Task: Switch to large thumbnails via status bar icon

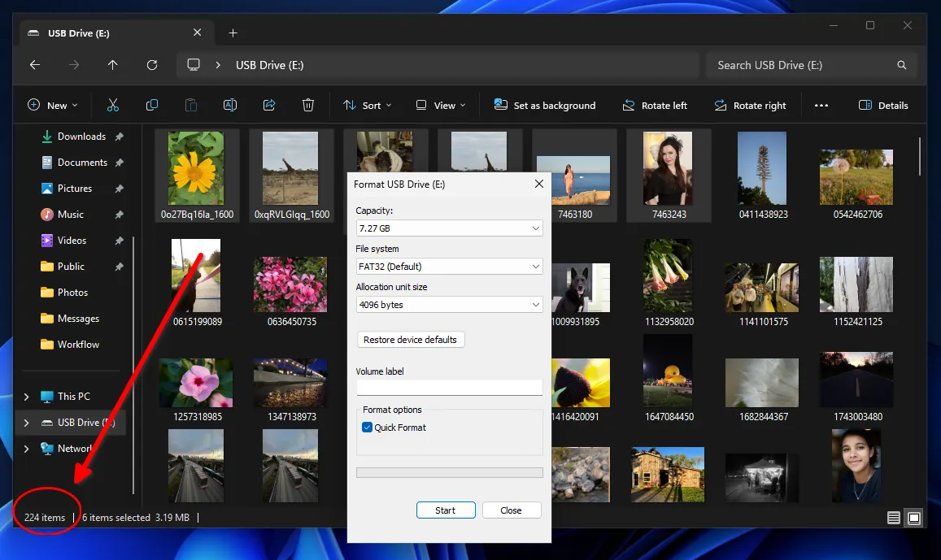Action: [913, 517]
